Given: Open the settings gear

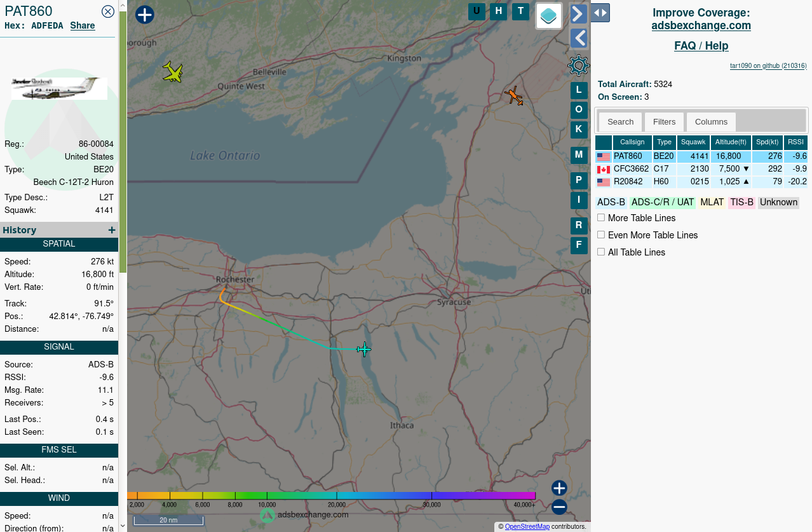Looking at the screenshot, I should [579, 65].
